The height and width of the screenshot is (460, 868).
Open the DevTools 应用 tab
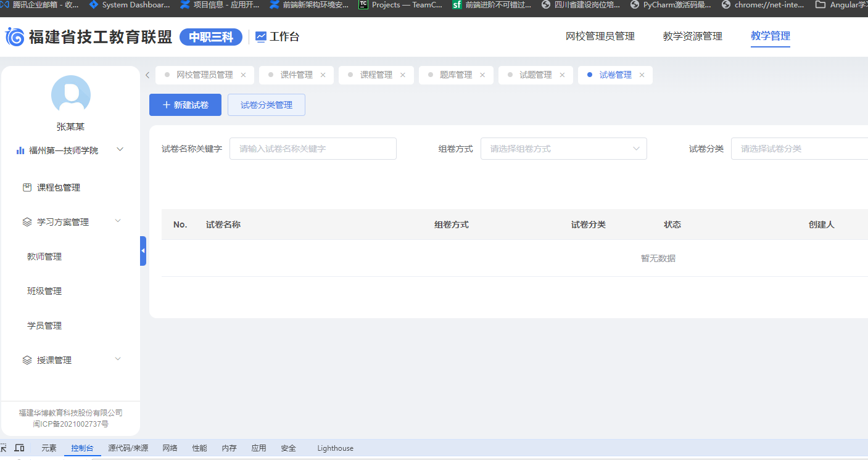click(x=258, y=448)
